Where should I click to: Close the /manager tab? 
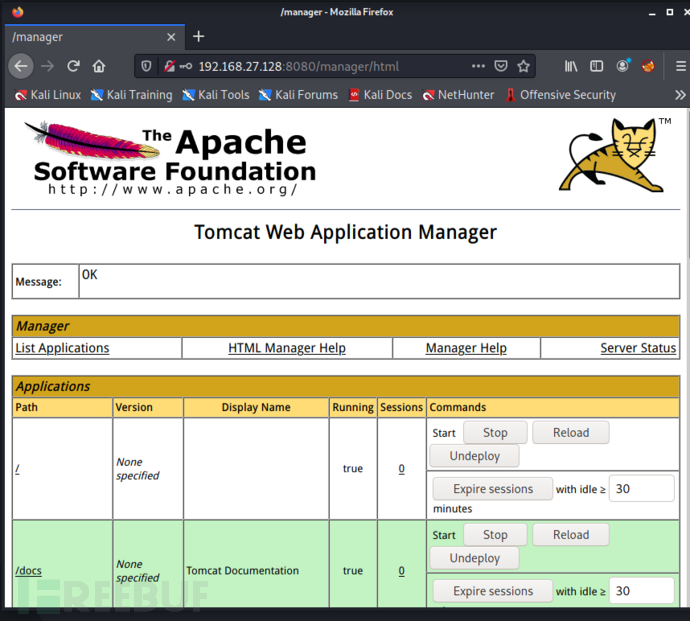171,37
